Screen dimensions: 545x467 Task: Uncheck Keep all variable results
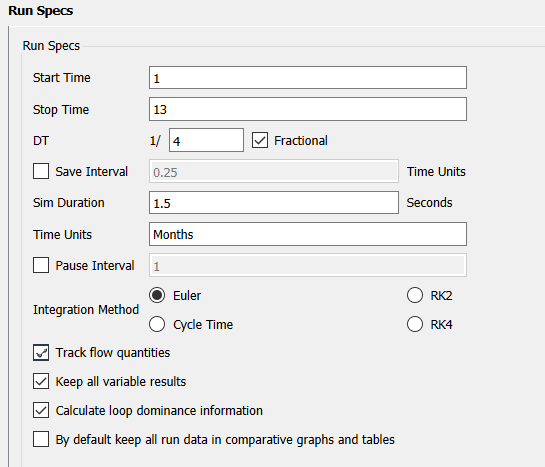(41, 381)
